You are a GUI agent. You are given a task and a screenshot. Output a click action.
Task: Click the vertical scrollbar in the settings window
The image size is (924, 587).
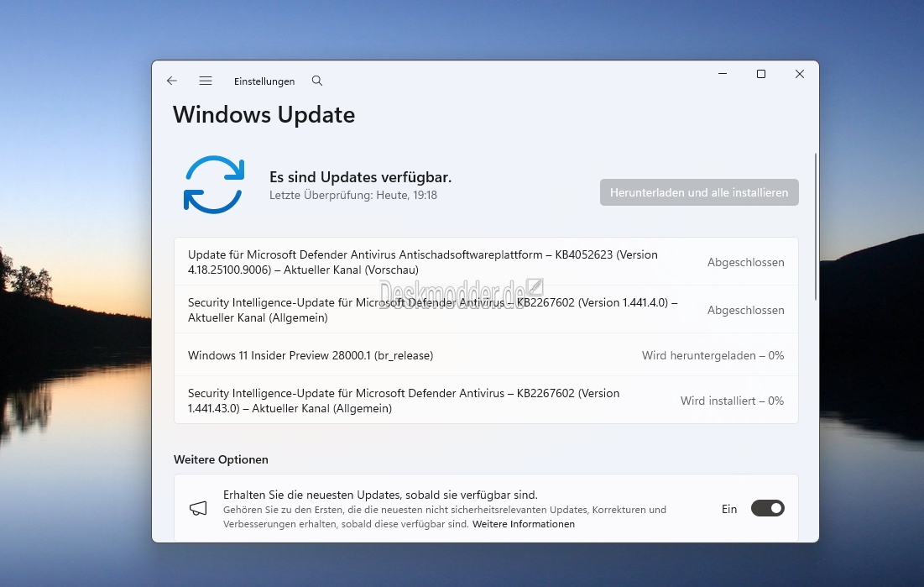[x=815, y=227]
